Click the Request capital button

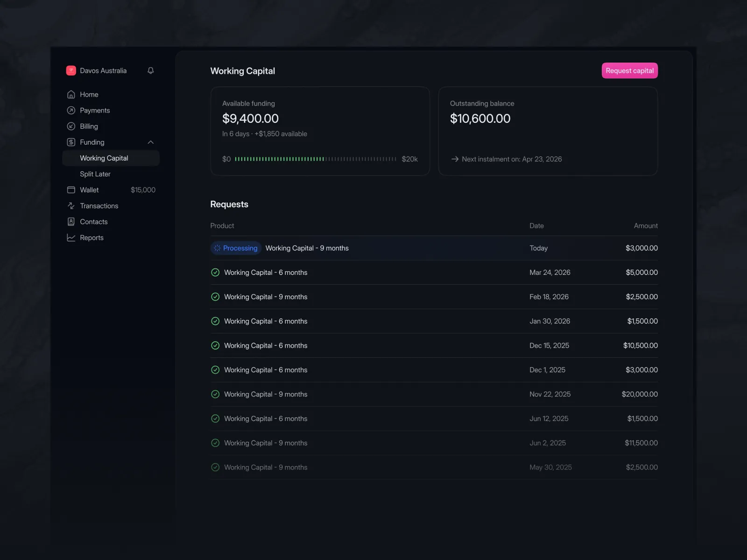click(x=629, y=70)
